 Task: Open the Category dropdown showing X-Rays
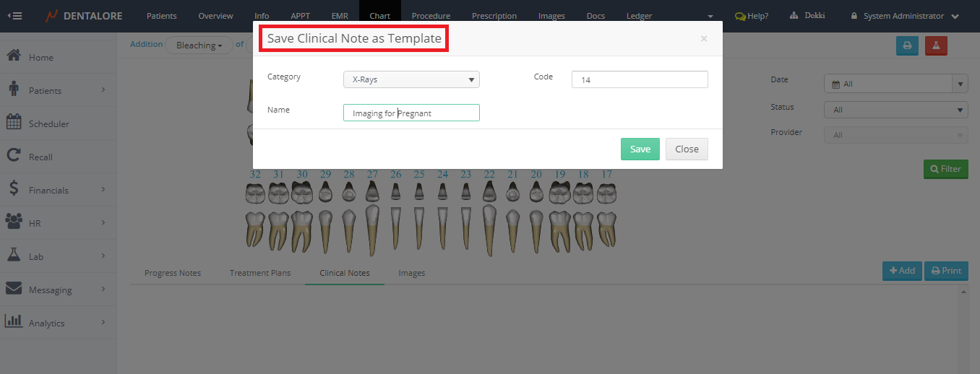(x=411, y=79)
